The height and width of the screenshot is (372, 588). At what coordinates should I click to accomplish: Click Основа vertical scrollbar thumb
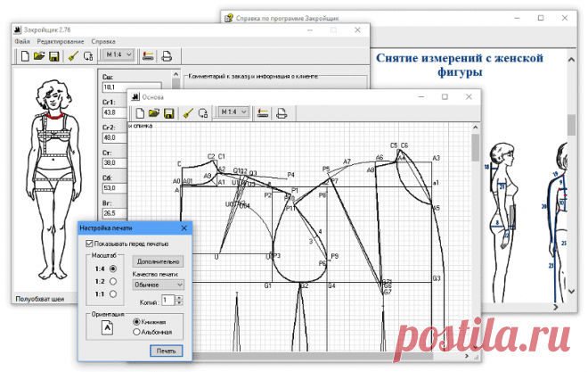coord(475,147)
